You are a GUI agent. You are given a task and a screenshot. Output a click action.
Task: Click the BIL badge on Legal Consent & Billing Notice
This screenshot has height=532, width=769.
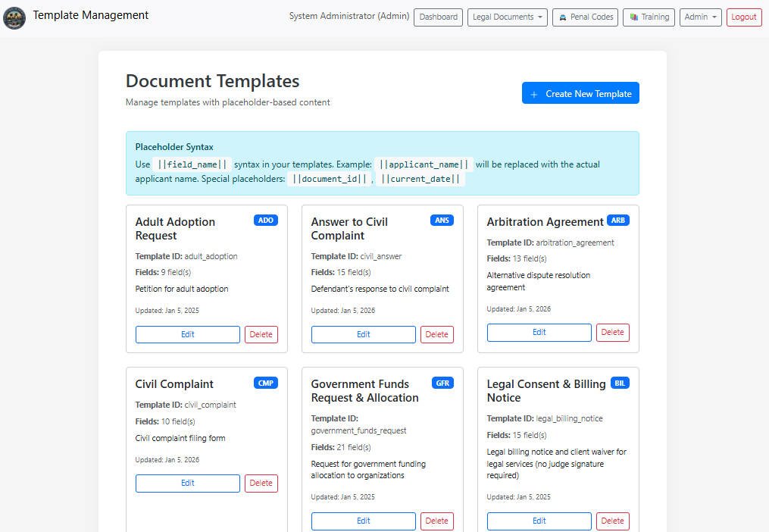coord(620,383)
